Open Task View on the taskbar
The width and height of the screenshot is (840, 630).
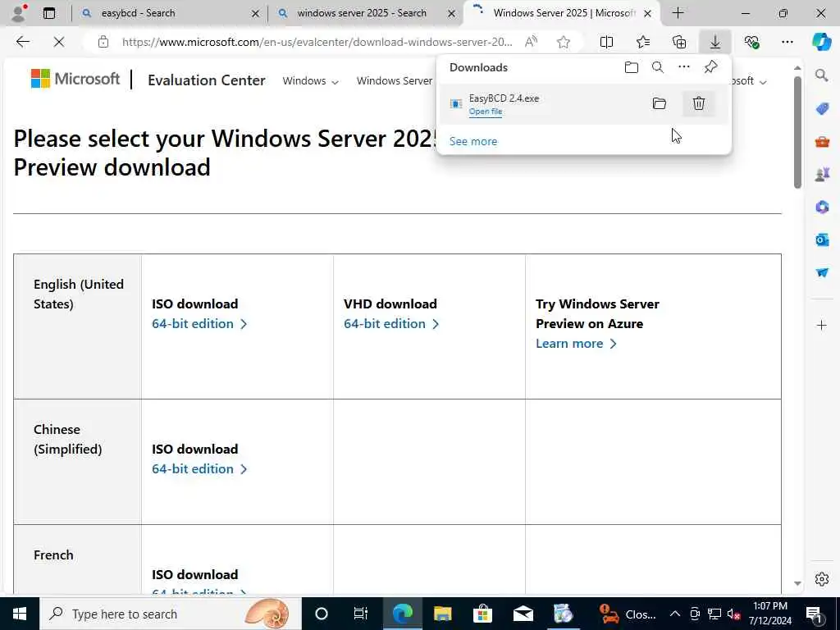[x=361, y=614]
